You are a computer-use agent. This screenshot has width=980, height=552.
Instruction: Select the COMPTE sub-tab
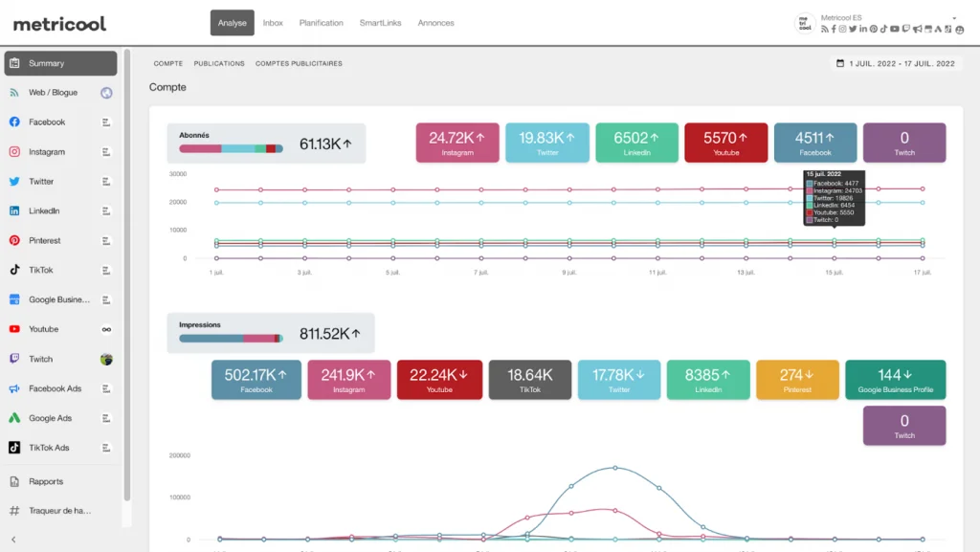point(168,63)
